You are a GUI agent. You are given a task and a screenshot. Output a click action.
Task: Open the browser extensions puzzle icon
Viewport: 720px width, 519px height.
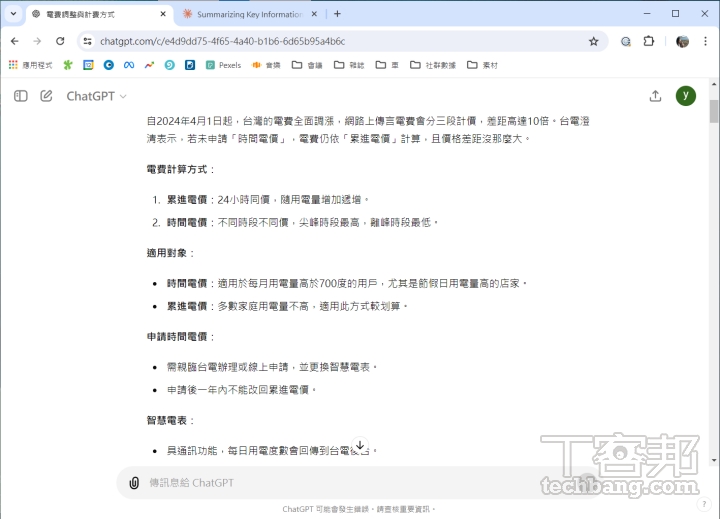click(649, 41)
